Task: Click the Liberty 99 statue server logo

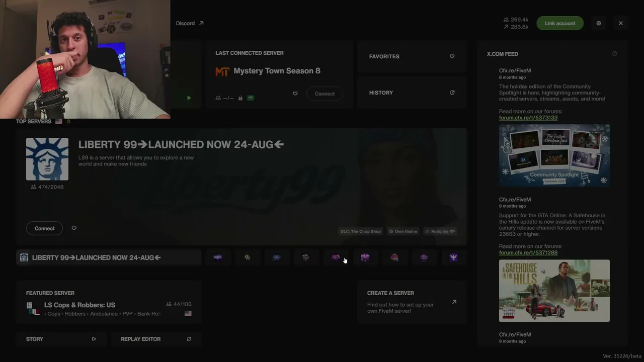Action: 47,159
